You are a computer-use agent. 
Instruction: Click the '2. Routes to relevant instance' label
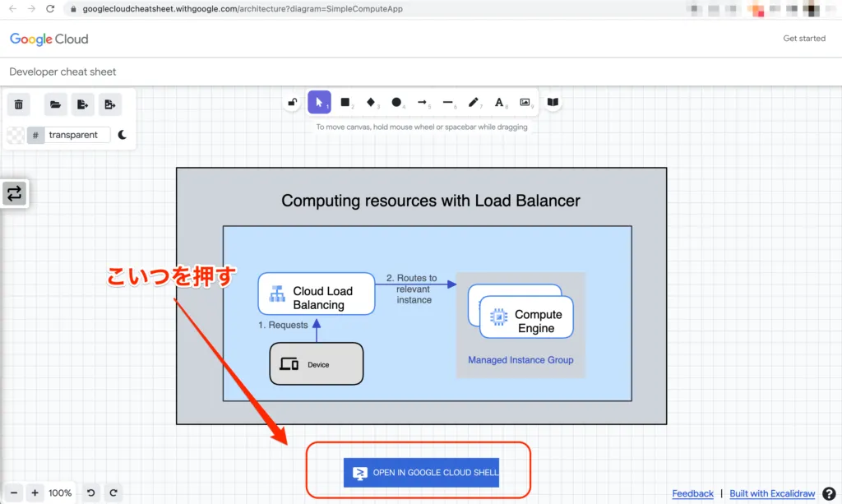click(x=413, y=289)
